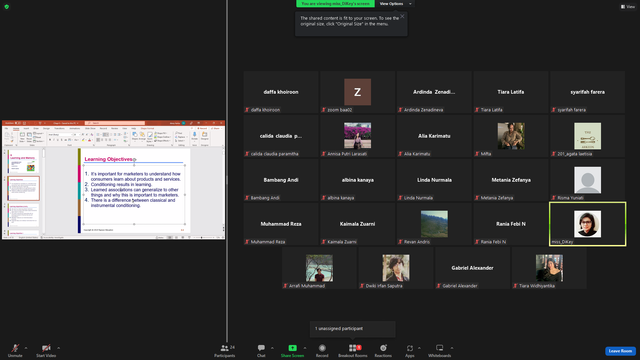Screen dimensions: 640x360
Task: Open the Apps panel
Action: (410, 350)
